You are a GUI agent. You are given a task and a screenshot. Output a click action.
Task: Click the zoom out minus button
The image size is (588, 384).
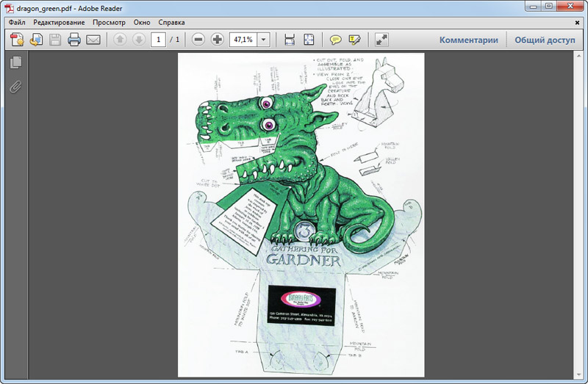[198, 40]
